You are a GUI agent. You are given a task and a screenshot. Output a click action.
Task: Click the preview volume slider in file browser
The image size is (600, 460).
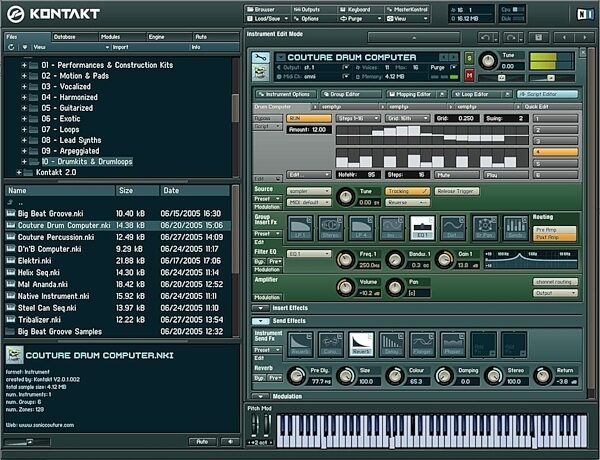[x=28, y=442]
